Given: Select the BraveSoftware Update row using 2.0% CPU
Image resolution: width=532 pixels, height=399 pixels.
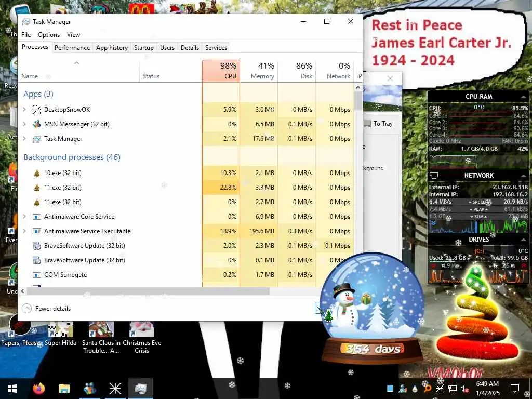Looking at the screenshot, I should pos(186,246).
